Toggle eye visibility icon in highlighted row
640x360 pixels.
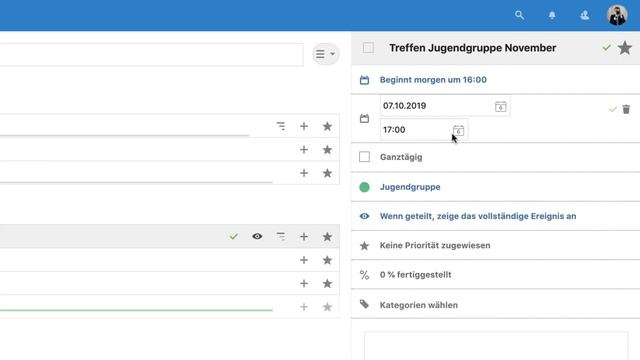coord(257,236)
